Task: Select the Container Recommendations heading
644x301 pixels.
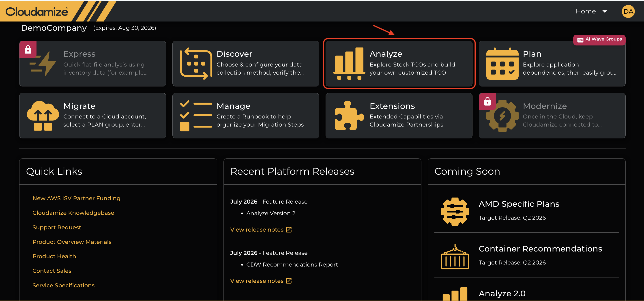Action: click(540, 249)
